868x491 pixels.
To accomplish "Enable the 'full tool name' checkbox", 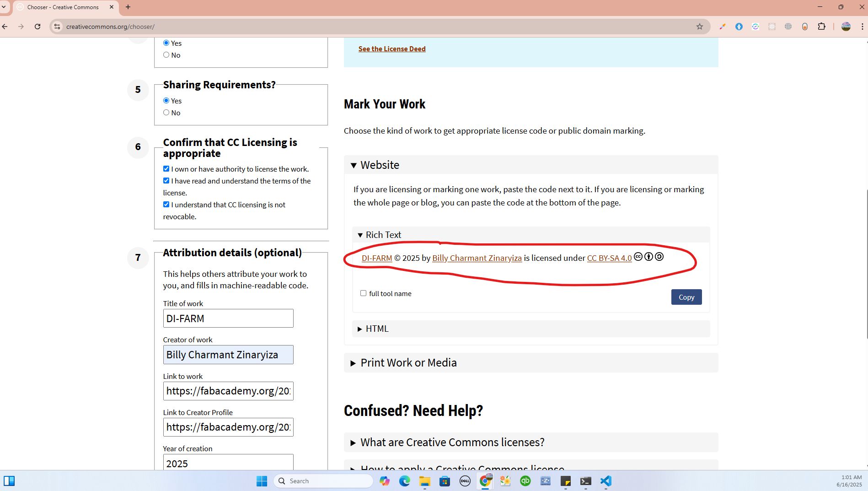I will pos(363,293).
